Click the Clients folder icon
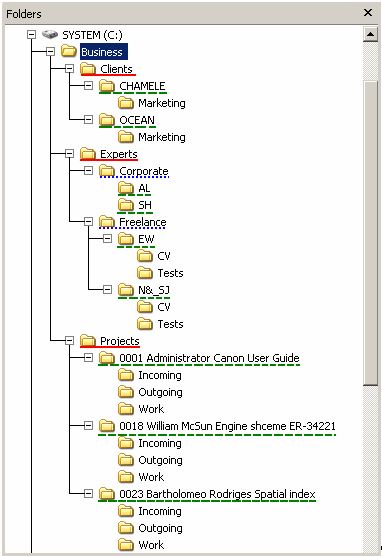The width and height of the screenshot is (382, 556). 88,68
